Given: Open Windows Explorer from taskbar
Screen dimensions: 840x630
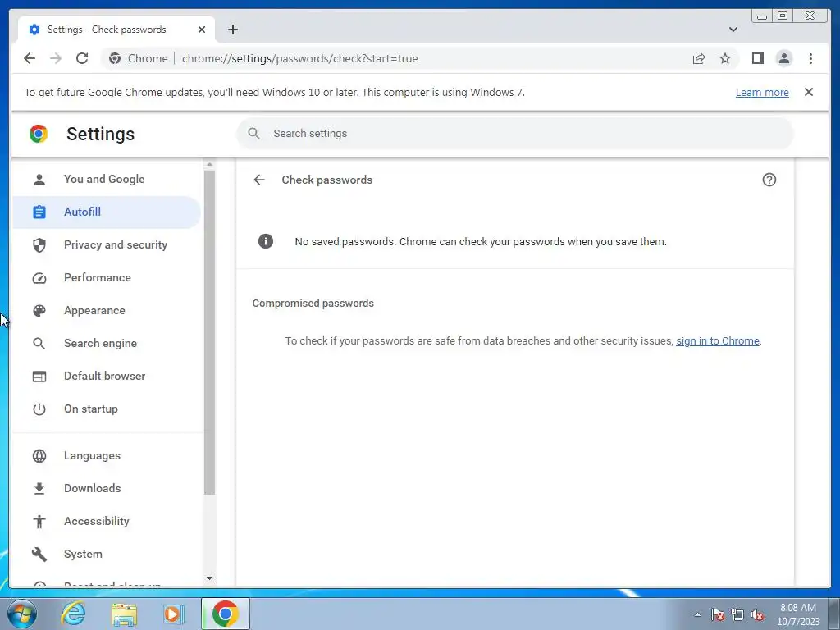Looking at the screenshot, I should tap(124, 614).
